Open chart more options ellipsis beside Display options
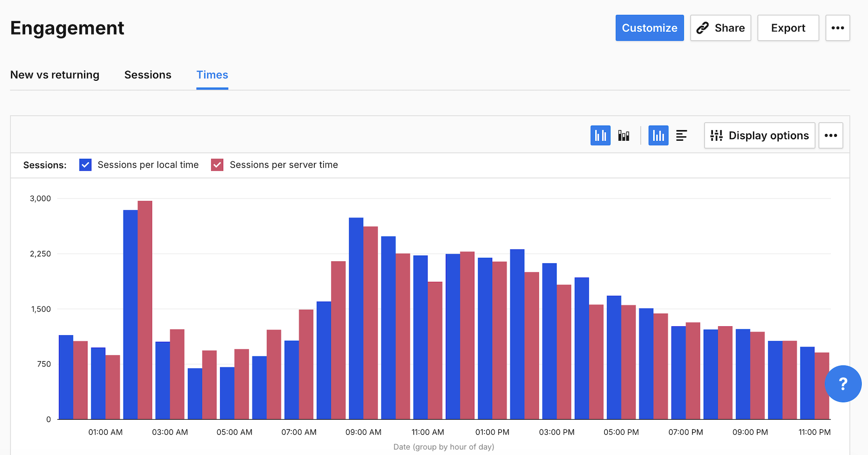The image size is (868, 455). click(831, 135)
